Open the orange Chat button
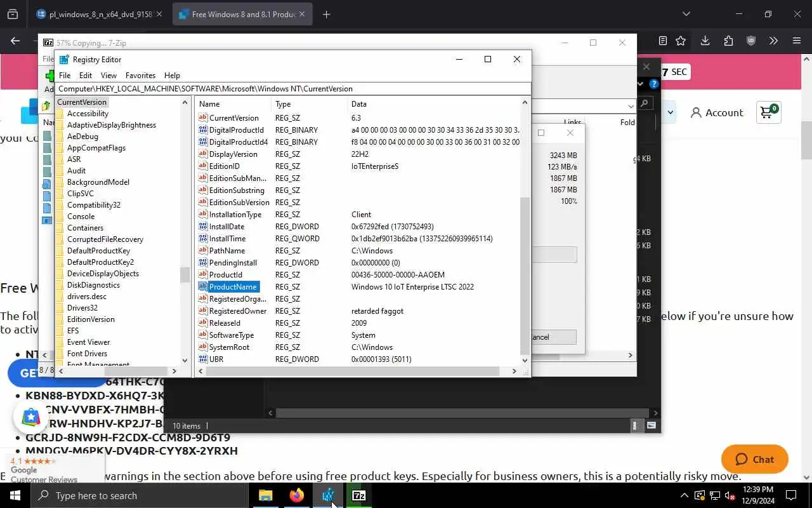This screenshot has height=508, width=812. click(755, 459)
